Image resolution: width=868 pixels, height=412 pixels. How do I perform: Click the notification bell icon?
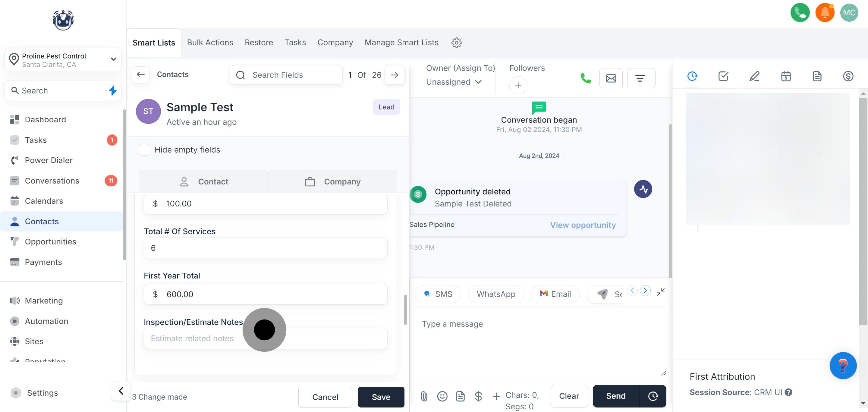click(x=824, y=13)
